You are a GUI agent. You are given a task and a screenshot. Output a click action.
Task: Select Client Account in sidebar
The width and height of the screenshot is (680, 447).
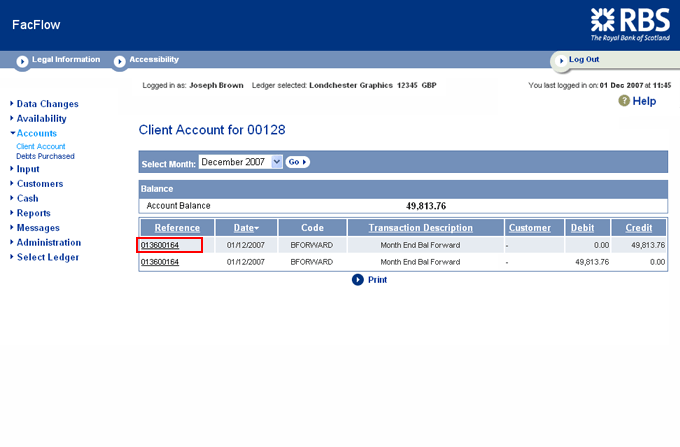41,146
